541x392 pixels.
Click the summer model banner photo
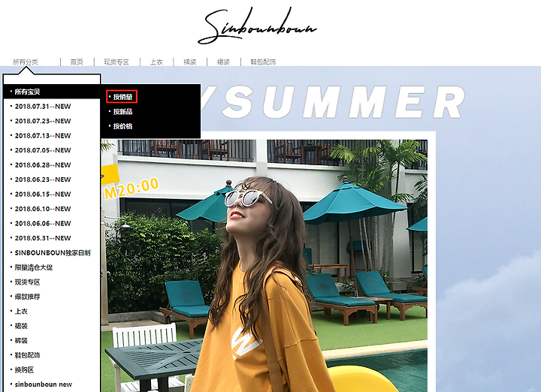click(264, 266)
